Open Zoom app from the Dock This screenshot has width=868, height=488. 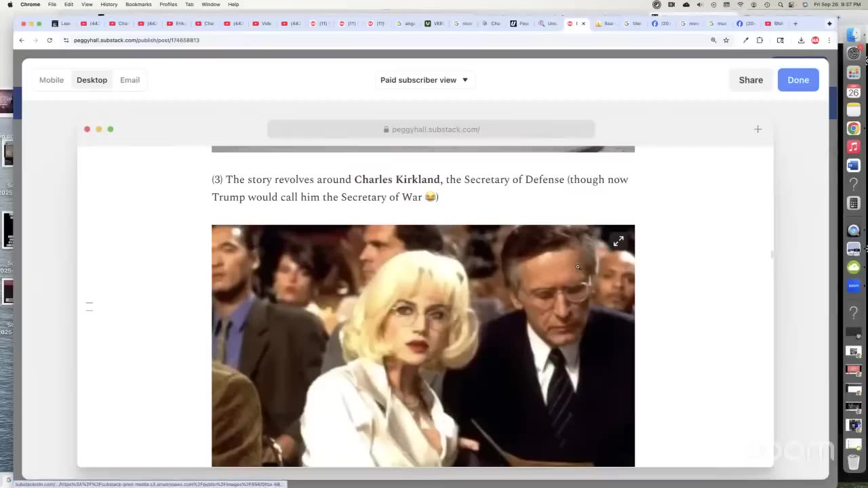(854, 285)
